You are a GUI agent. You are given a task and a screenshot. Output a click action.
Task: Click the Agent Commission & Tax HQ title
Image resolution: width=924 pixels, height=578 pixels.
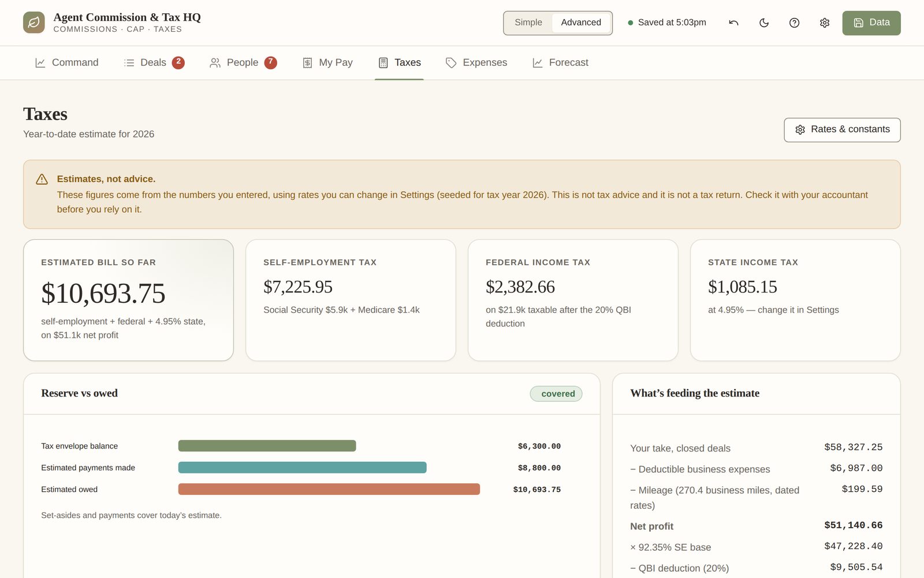point(127,17)
